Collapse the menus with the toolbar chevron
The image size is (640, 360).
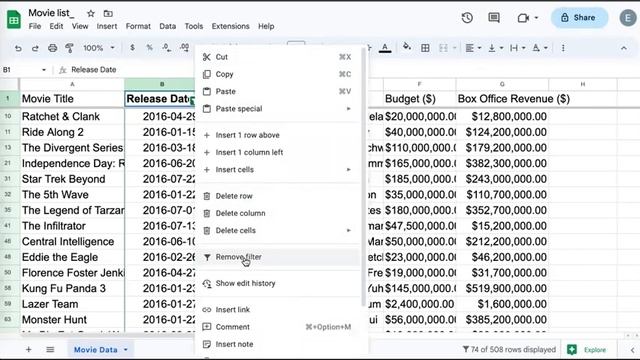pyautogui.click(x=624, y=48)
